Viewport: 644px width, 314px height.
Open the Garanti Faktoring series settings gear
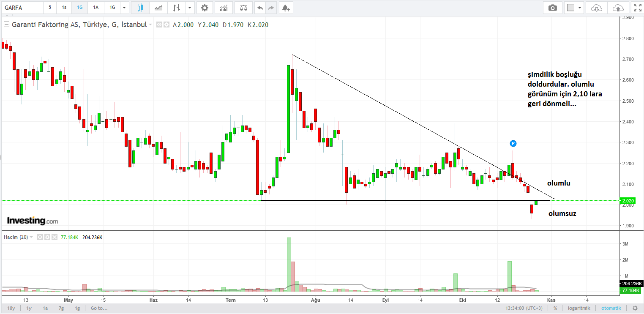(166, 25)
